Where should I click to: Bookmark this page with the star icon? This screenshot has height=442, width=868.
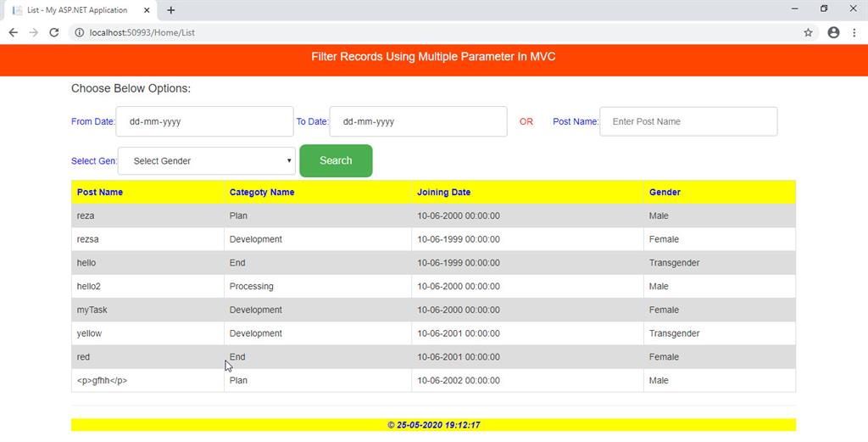pyautogui.click(x=808, y=33)
